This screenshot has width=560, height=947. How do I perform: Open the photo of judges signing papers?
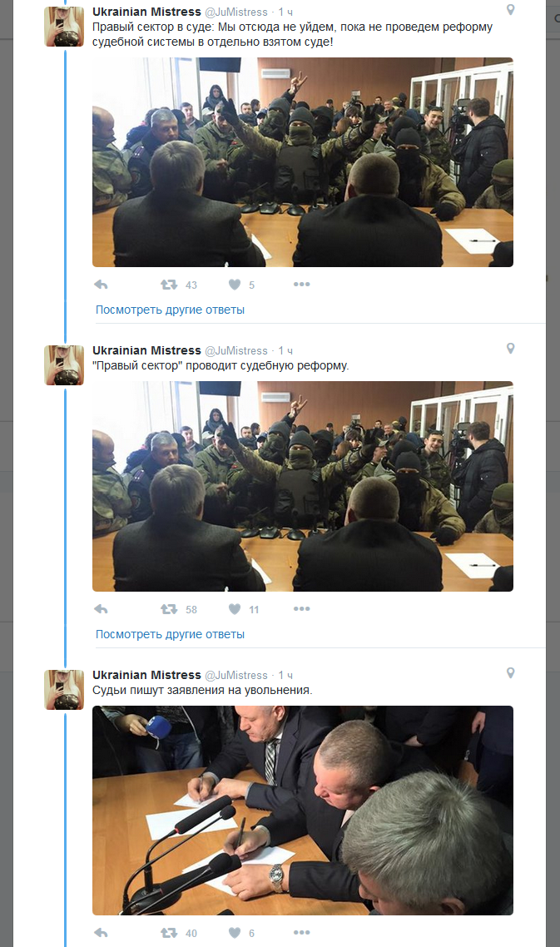tap(303, 811)
